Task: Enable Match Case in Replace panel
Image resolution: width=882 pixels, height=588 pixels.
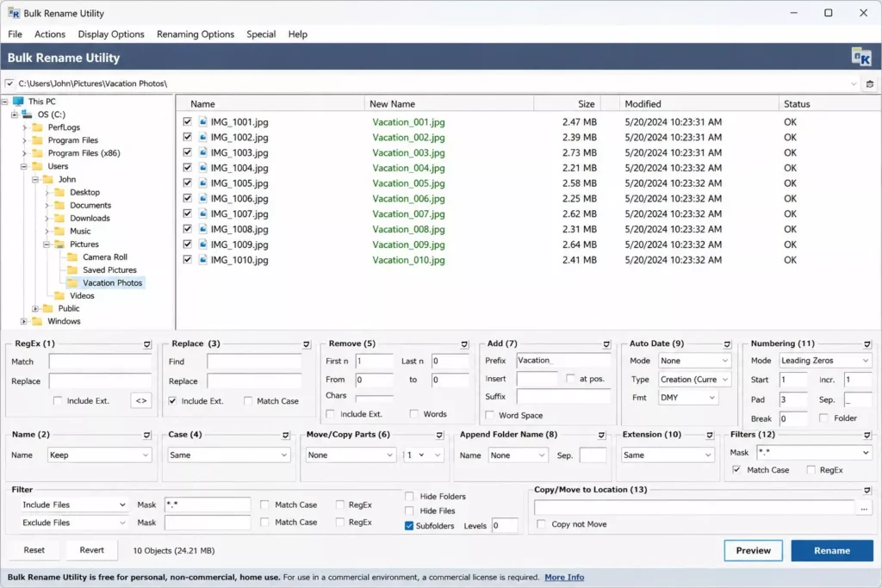Action: pos(247,401)
